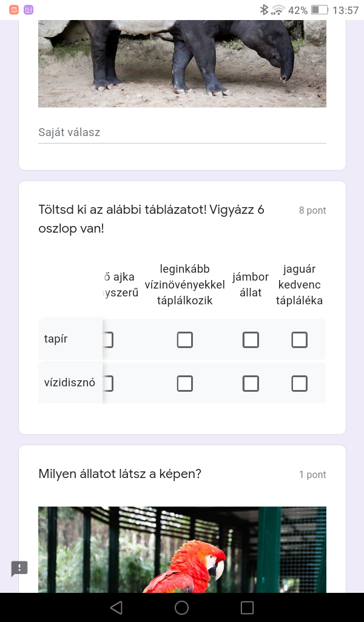Tap the red parrot photo
This screenshot has height=622, width=364.
click(x=182, y=549)
